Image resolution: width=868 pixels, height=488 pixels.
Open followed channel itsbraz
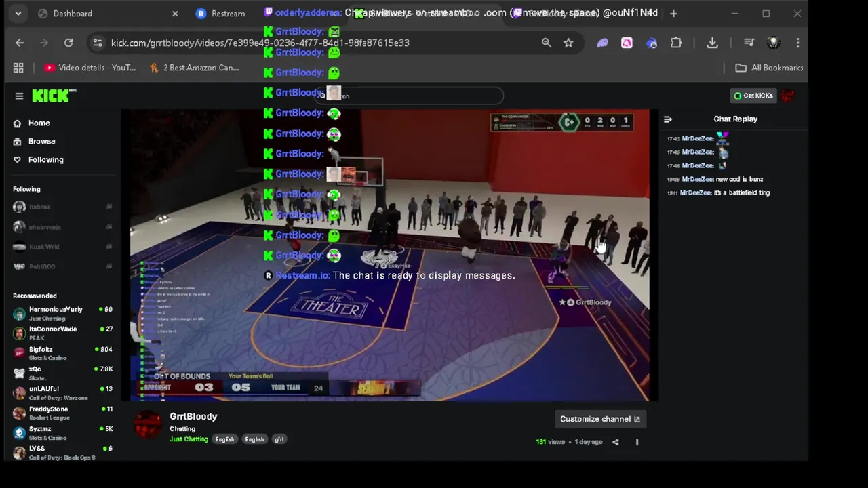point(62,207)
